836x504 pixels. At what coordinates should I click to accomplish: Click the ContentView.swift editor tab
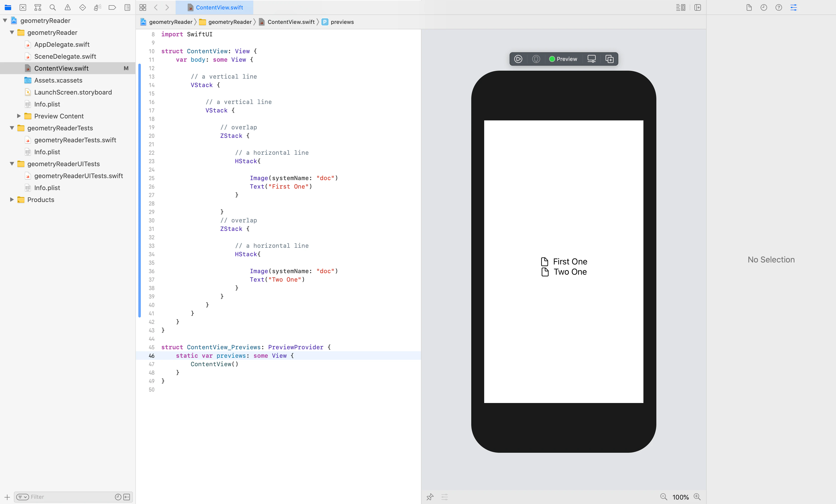(x=214, y=7)
